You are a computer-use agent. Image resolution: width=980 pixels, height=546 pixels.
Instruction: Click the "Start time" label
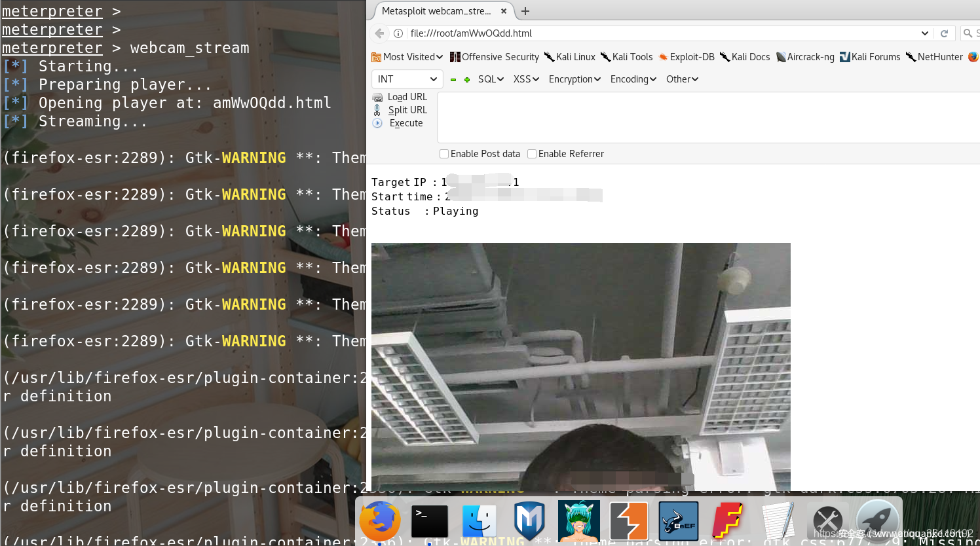pyautogui.click(x=402, y=196)
